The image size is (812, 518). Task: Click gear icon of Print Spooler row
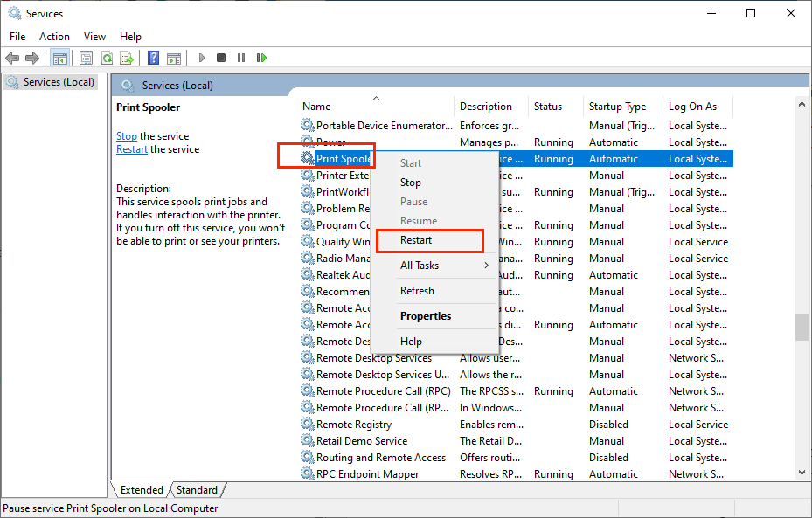click(308, 158)
